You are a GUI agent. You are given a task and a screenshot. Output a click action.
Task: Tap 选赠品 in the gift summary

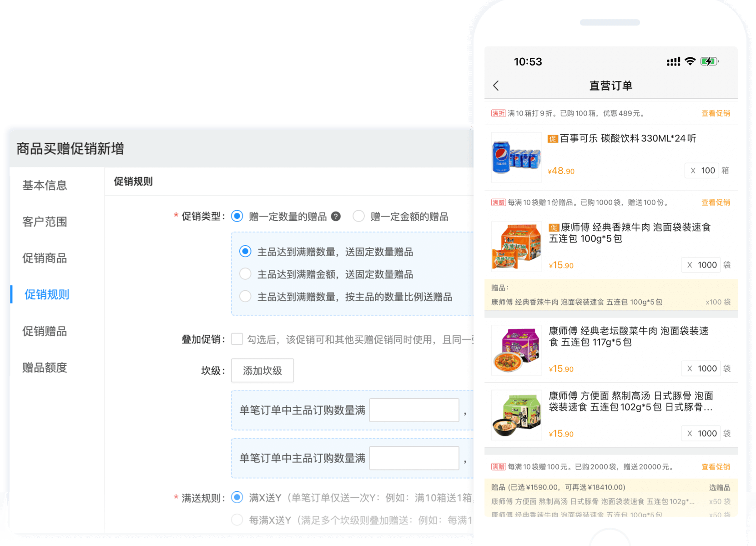720,487
